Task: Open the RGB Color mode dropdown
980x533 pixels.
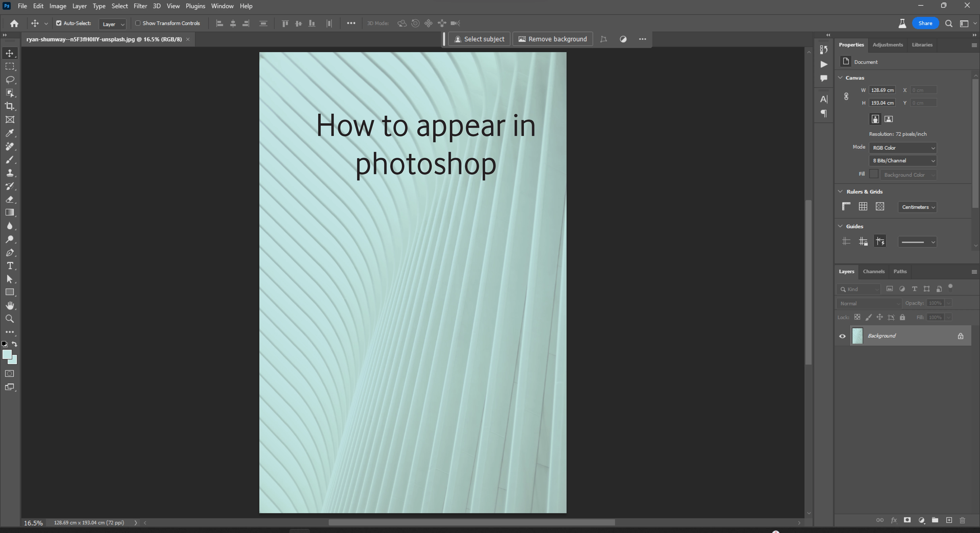Action: (x=902, y=148)
